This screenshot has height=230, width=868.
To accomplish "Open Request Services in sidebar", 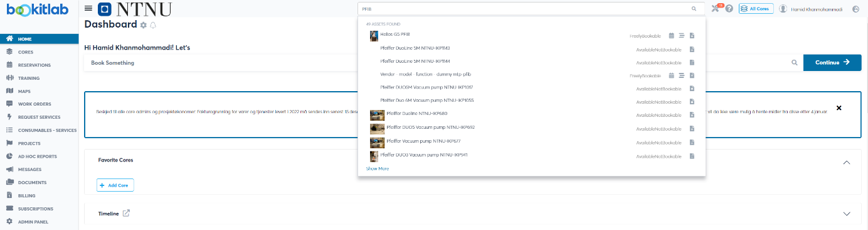I will (39, 117).
